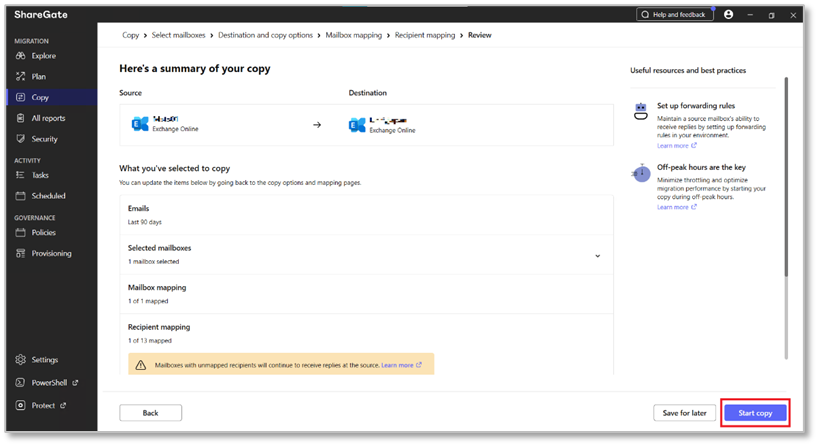Click the Plan icon in sidebar
818x446 pixels.
click(x=20, y=77)
